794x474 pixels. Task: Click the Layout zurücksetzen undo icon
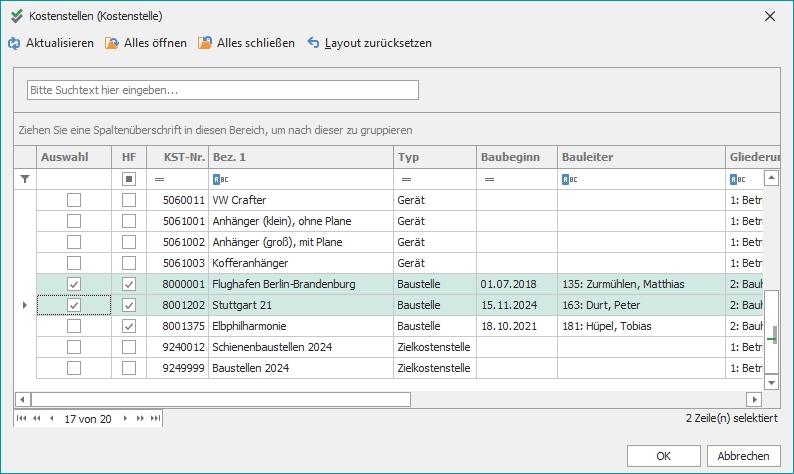(313, 44)
